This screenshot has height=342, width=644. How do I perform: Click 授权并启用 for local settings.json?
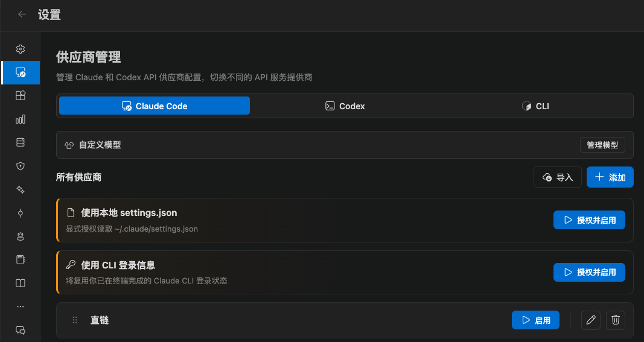(x=589, y=220)
